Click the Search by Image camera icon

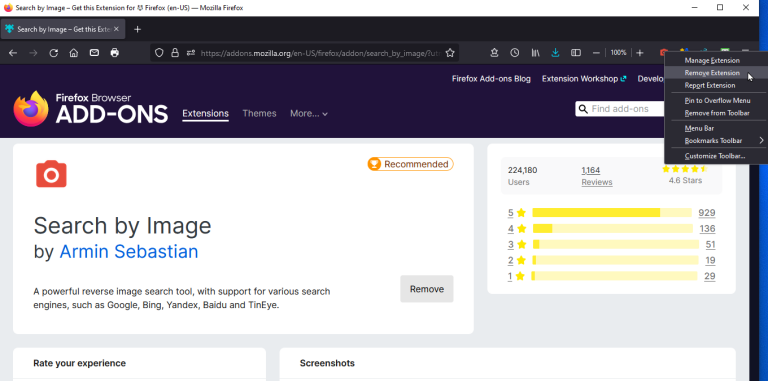(x=51, y=174)
